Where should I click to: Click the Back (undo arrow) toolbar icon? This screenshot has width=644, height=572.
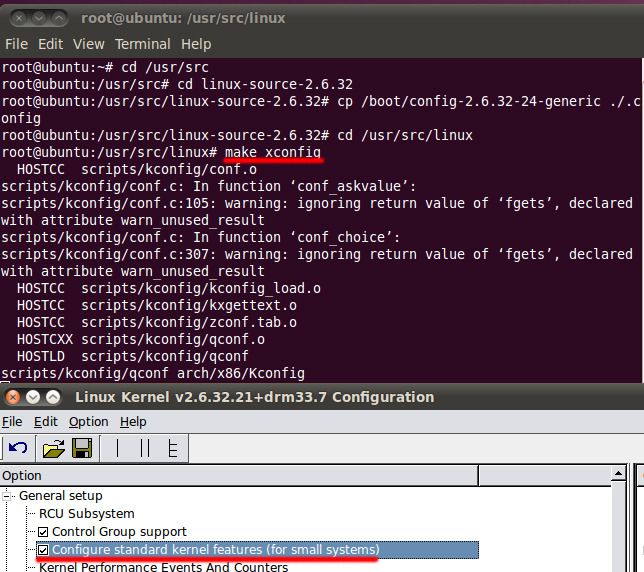coord(18,448)
